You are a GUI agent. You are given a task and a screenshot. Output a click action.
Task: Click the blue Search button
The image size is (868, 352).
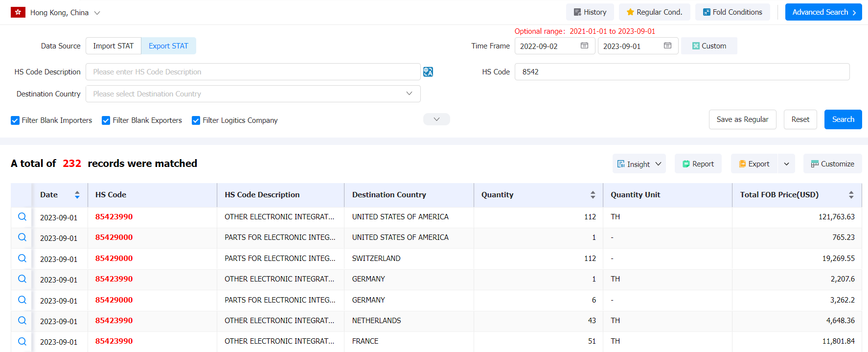pyautogui.click(x=843, y=119)
